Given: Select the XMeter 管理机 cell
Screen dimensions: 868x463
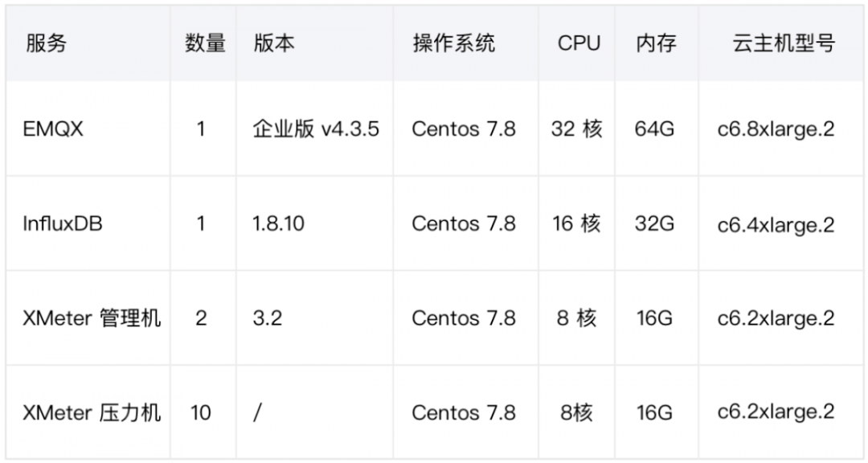Looking at the screenshot, I should [x=92, y=318].
